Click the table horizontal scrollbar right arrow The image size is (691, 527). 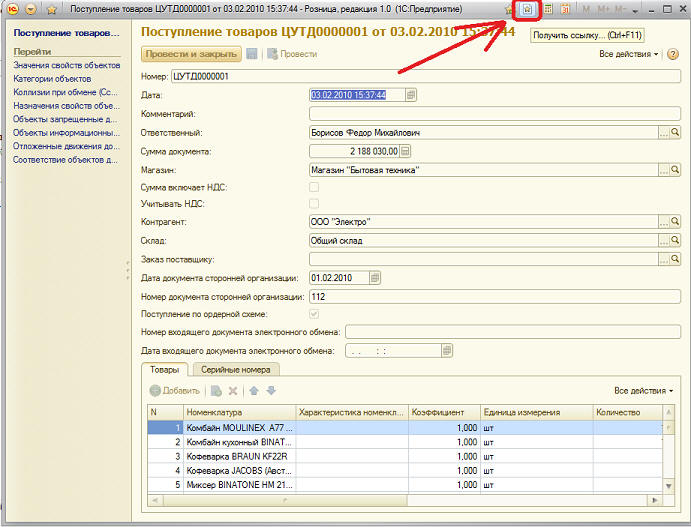(654, 500)
